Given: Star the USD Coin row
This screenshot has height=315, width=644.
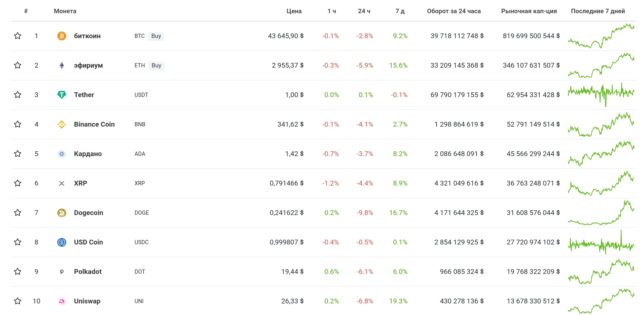Looking at the screenshot, I should [17, 242].
